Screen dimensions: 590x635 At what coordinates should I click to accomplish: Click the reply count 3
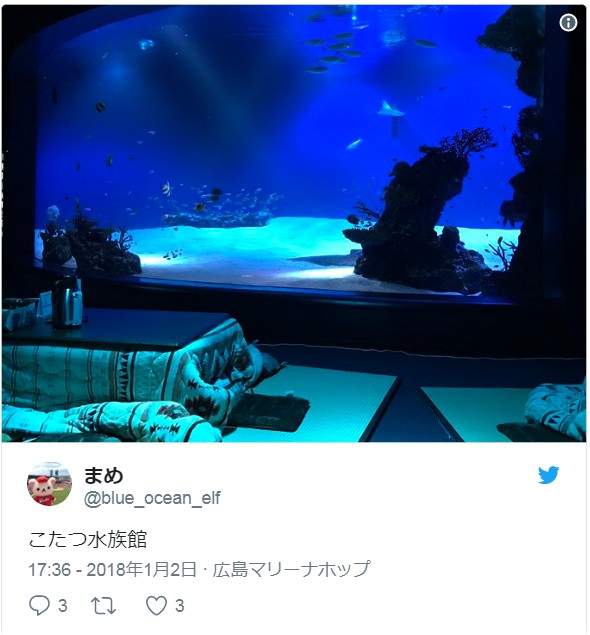coord(62,606)
